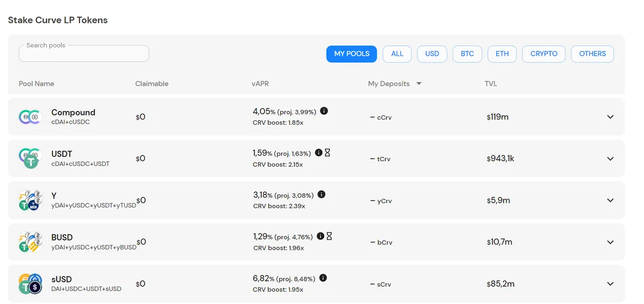Select the MY POOLS filter
This screenshot has width=644, height=304.
pyautogui.click(x=352, y=54)
